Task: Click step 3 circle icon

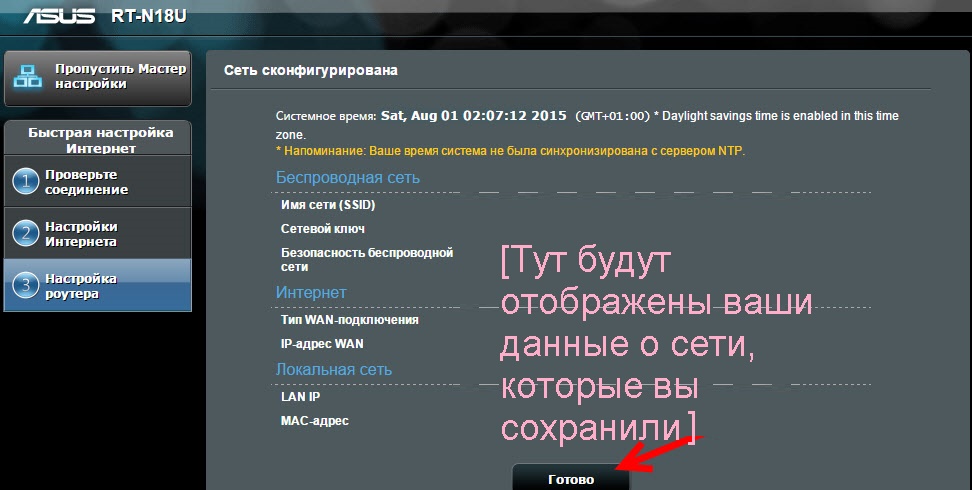Action: (25, 285)
